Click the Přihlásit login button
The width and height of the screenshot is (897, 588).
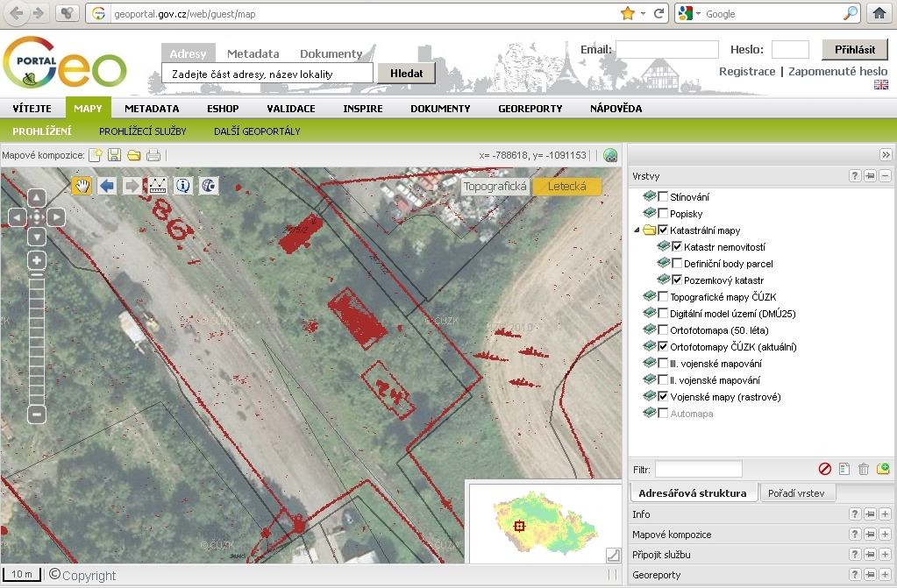(x=854, y=50)
